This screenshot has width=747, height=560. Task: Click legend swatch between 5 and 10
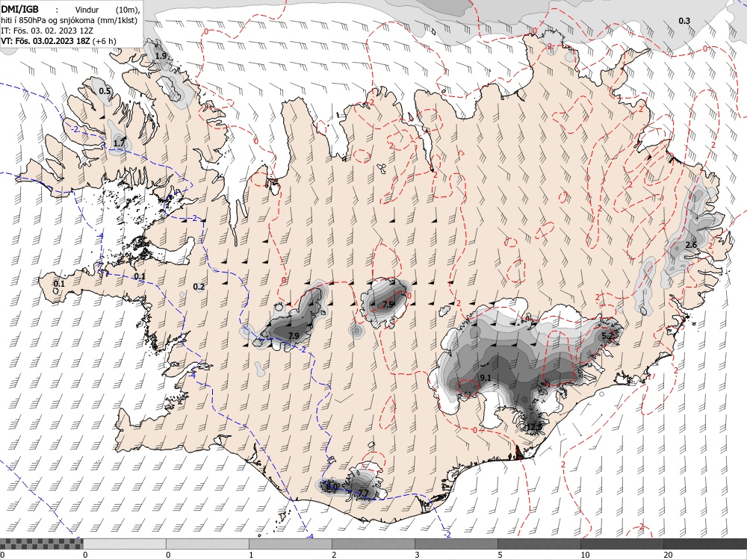point(539,544)
